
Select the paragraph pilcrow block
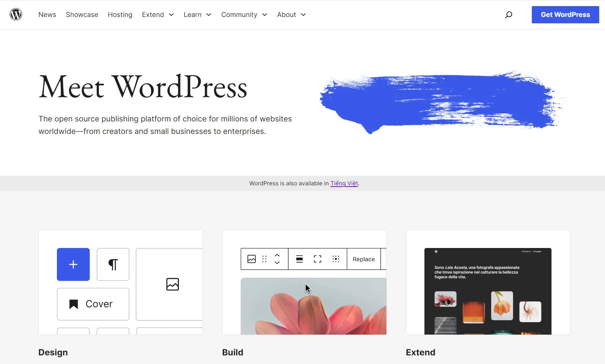pos(113,264)
